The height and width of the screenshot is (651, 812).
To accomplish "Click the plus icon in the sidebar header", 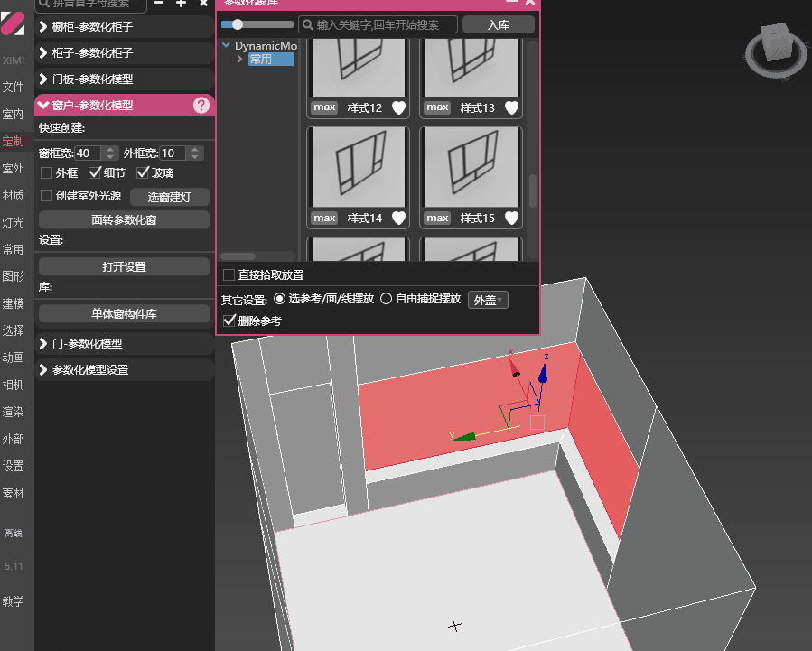I will [181, 3].
